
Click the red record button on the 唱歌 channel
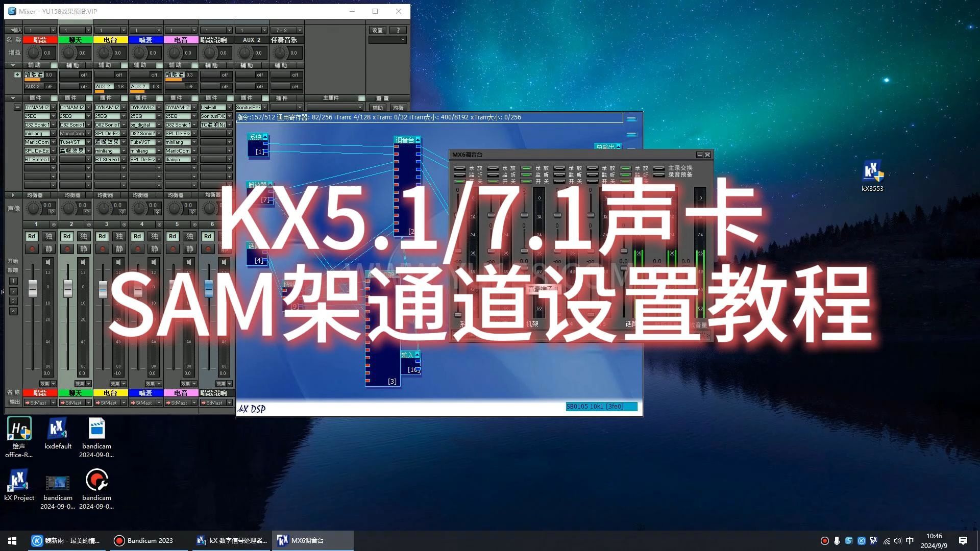point(32,248)
